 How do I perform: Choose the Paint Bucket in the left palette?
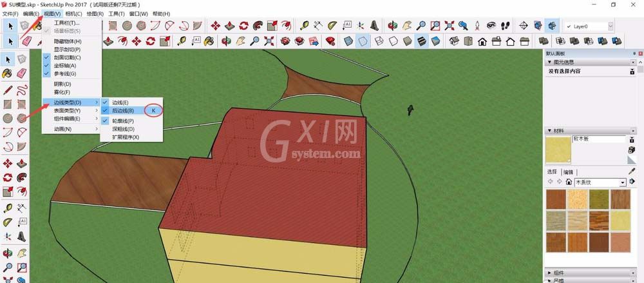pyautogui.click(x=7, y=73)
